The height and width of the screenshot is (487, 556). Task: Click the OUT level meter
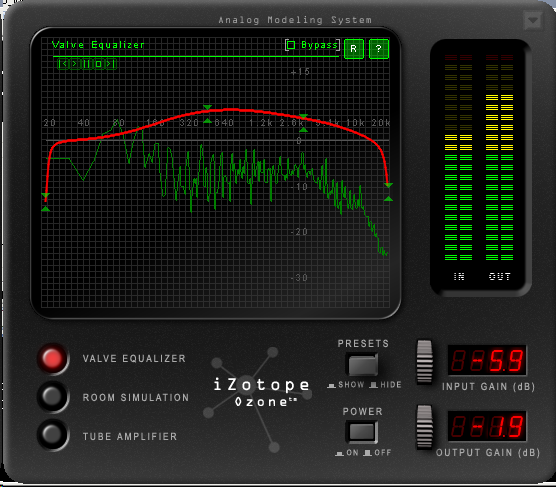point(500,158)
